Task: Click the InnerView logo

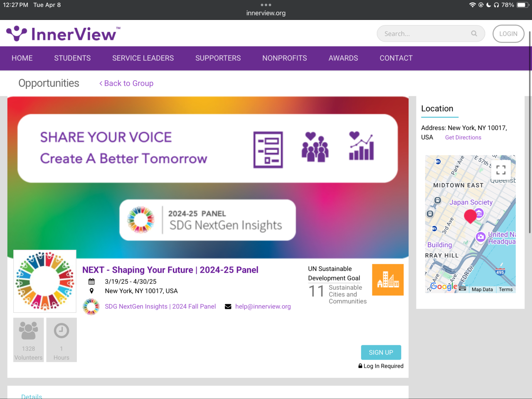Action: point(63,34)
